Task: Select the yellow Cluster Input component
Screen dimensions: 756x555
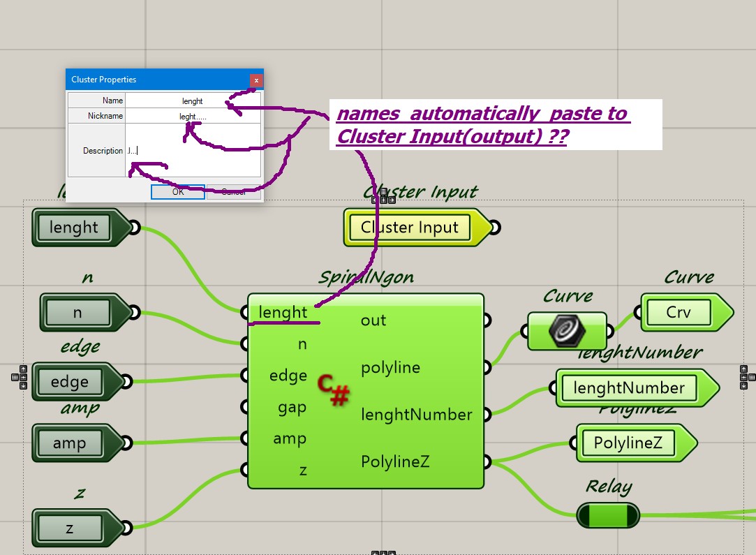Action: [x=408, y=227]
